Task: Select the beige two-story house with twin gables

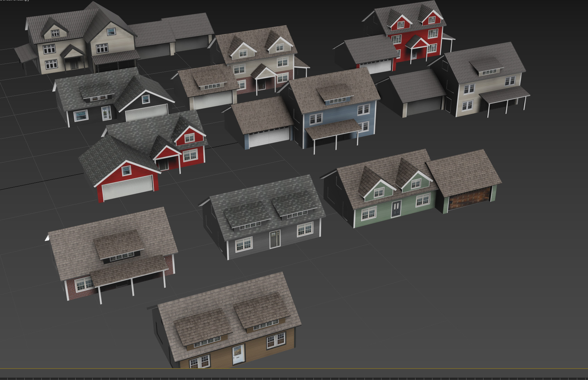Action: 78,40
